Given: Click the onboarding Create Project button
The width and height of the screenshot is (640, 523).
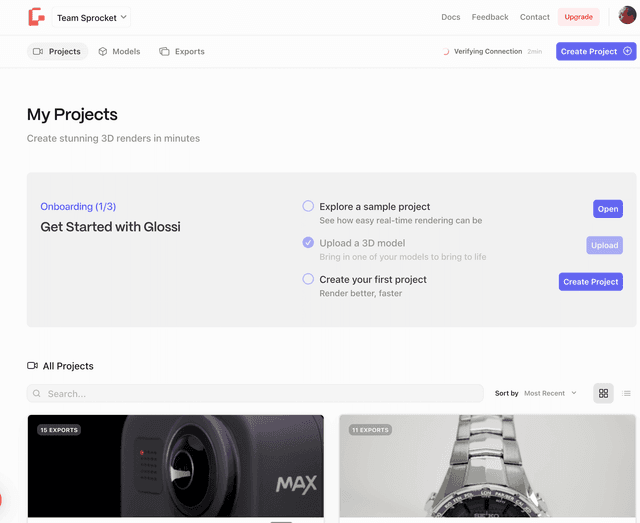Looking at the screenshot, I should click(x=591, y=282).
